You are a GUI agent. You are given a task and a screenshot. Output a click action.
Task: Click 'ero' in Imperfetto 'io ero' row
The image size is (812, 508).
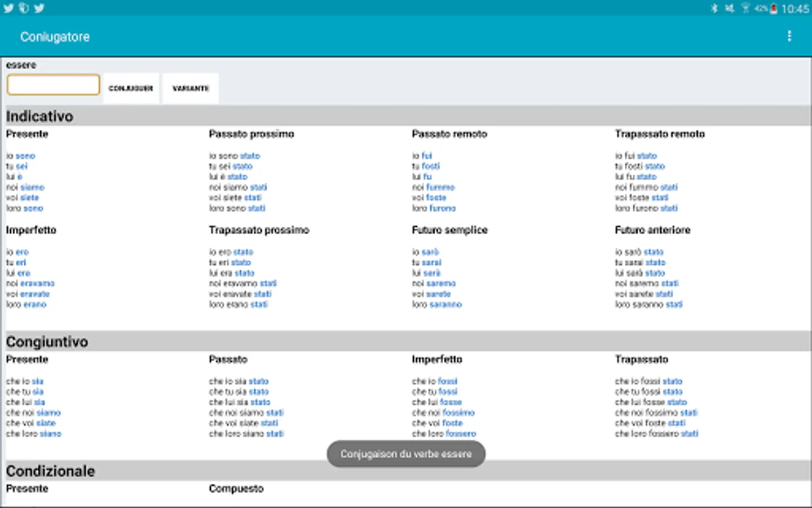click(x=22, y=252)
